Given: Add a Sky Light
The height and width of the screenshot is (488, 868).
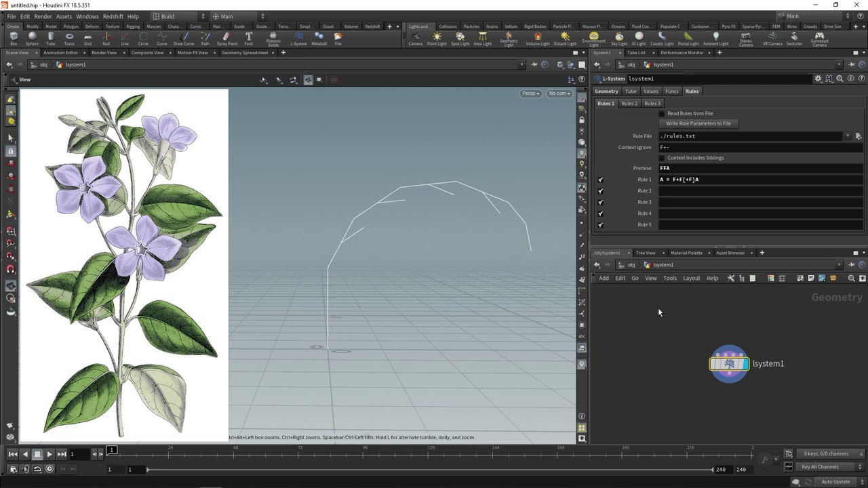Looking at the screenshot, I should [x=619, y=39].
